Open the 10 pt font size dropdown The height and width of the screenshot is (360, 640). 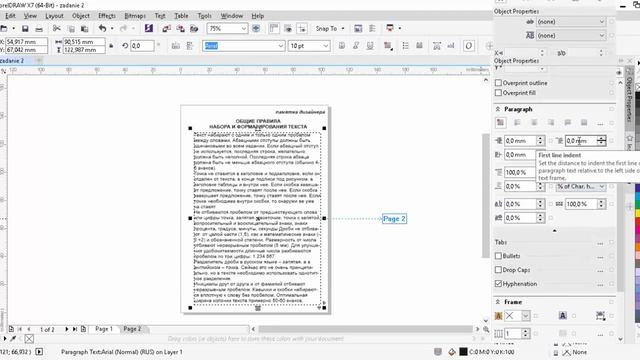[326, 46]
